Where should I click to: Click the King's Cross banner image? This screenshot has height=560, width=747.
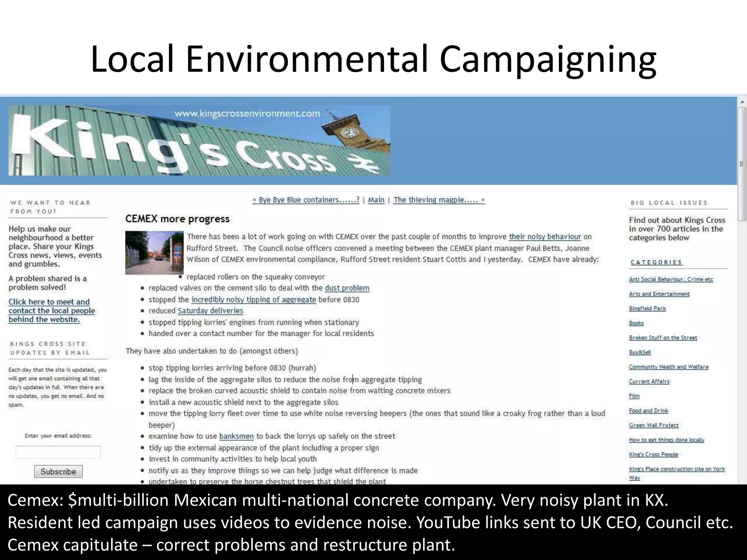coord(199,141)
